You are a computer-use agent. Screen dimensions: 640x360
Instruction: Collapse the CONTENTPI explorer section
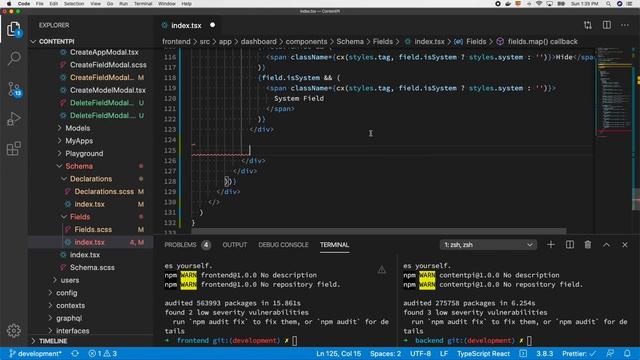pos(56,41)
